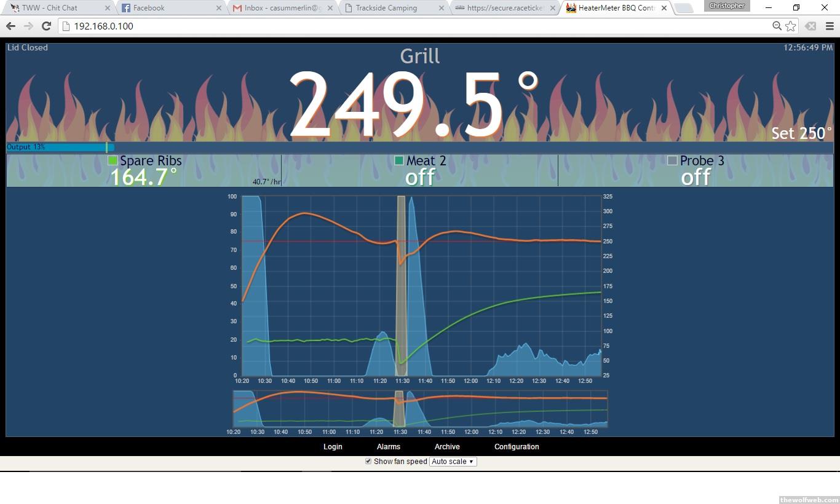Toggle the Spare Ribs green legend box
The image size is (840, 504).
click(x=113, y=160)
